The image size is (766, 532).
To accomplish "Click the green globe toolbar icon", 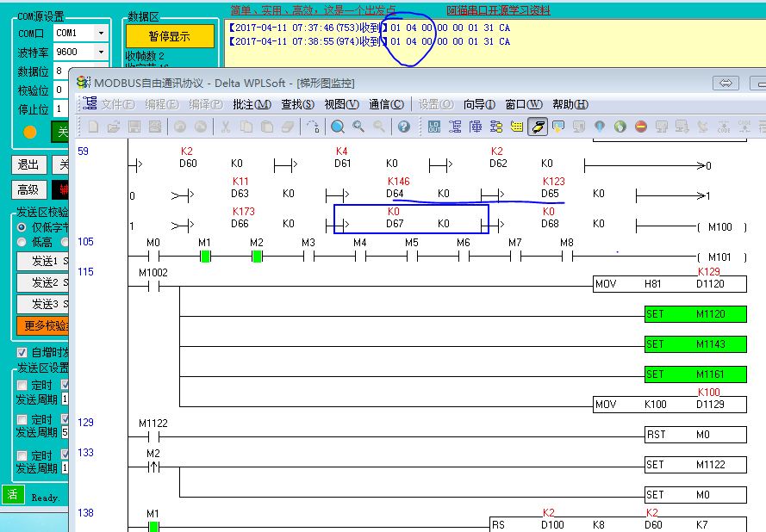I will 620,127.
